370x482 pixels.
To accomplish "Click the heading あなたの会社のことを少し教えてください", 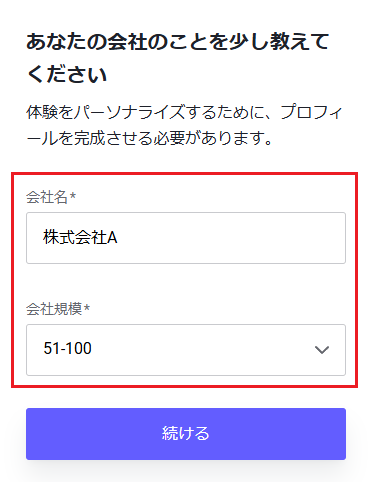I will (178, 58).
